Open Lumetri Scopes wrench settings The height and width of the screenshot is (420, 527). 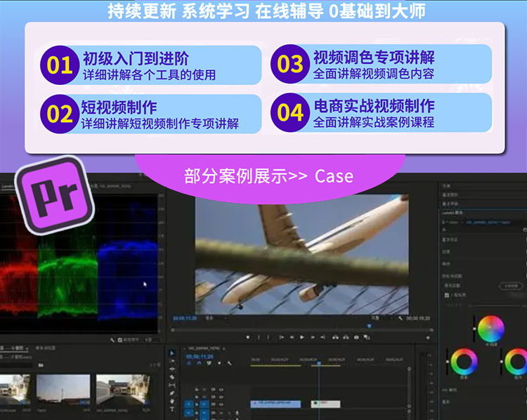click(112, 340)
